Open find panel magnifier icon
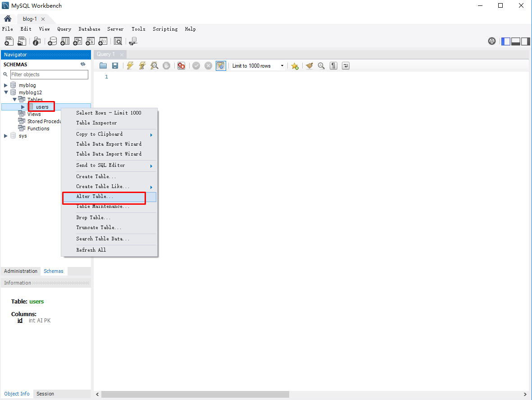 tap(321, 65)
